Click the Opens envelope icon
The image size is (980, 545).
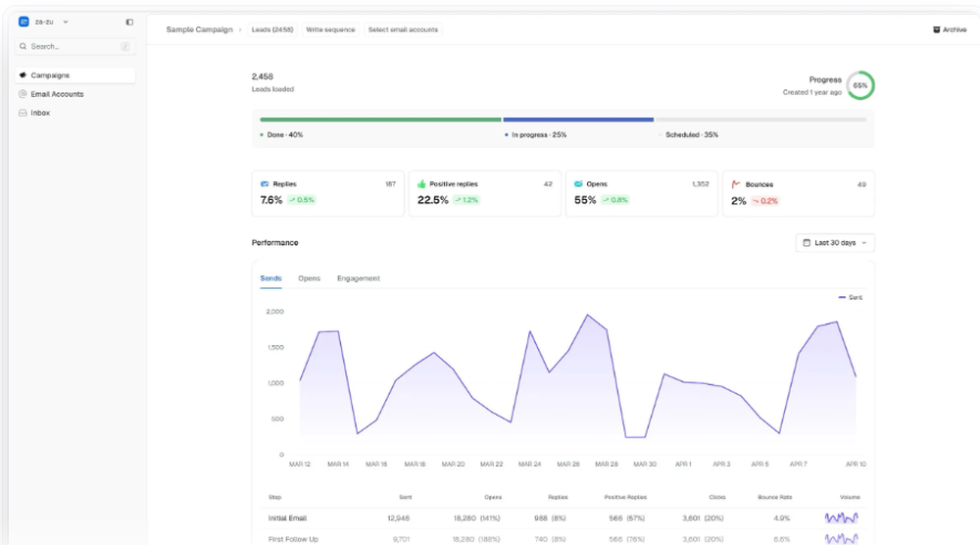click(x=578, y=183)
